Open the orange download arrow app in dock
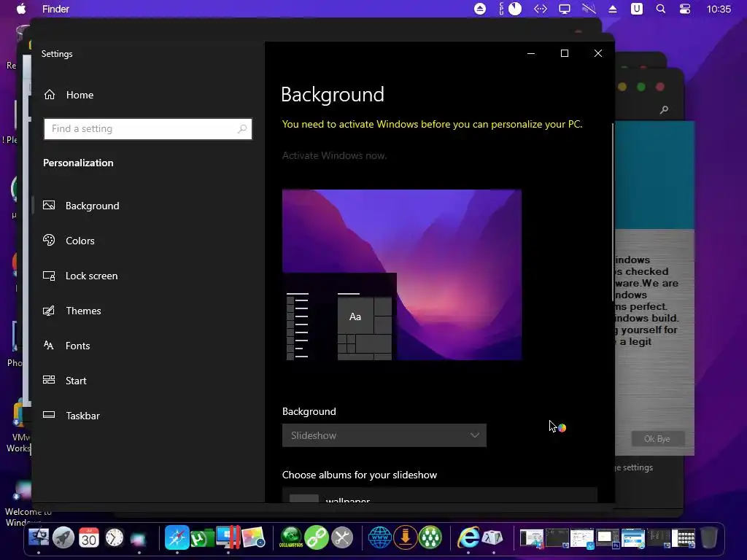The image size is (747, 560). pos(405,537)
